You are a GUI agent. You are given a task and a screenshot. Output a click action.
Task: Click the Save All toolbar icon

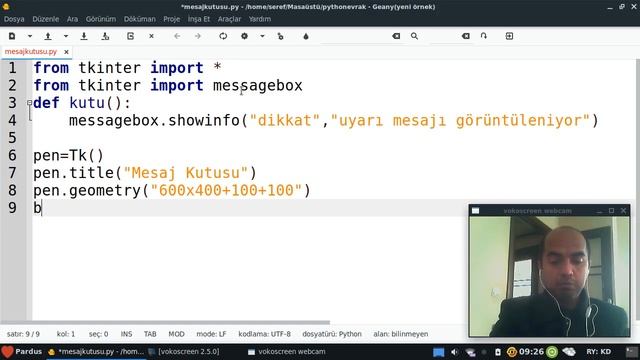pos(105,36)
